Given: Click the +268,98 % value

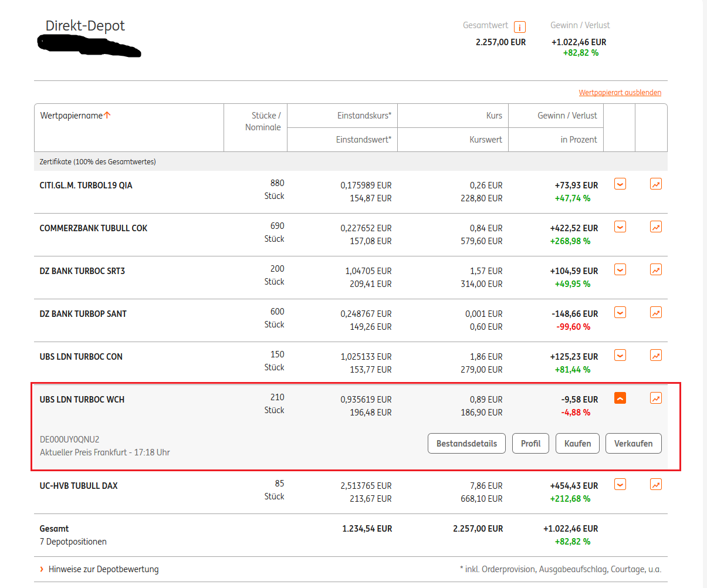Looking at the screenshot, I should coord(570,241).
